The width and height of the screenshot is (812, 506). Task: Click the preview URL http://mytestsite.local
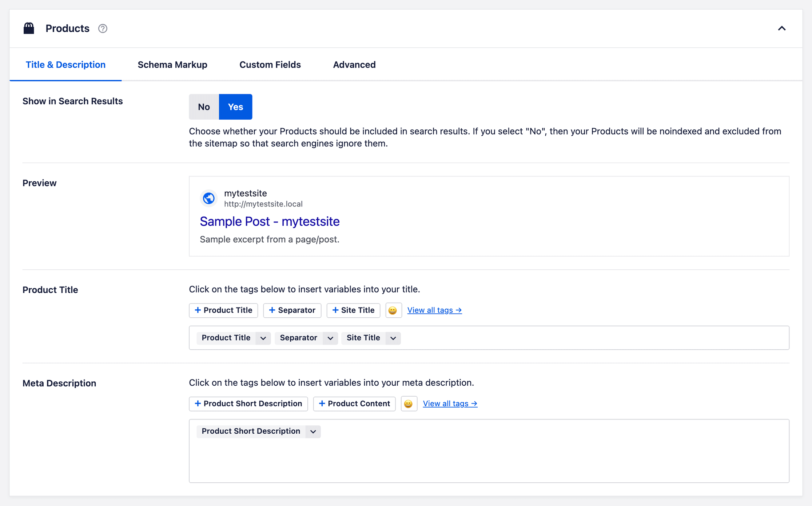[x=263, y=204]
